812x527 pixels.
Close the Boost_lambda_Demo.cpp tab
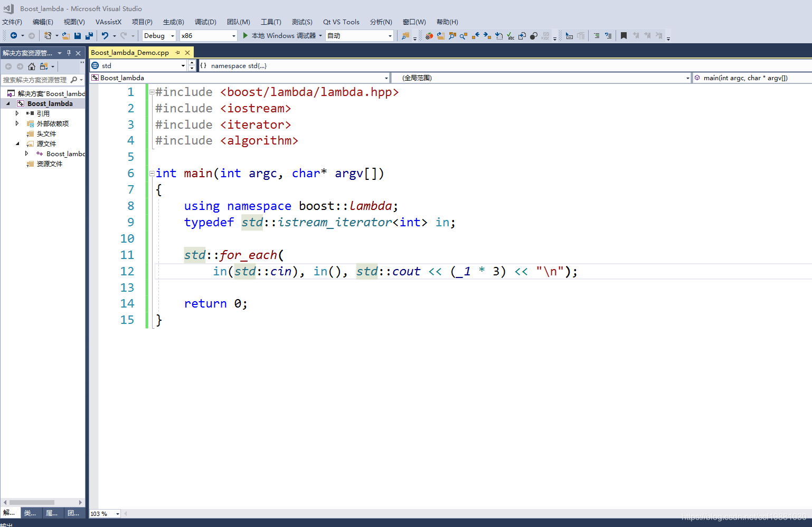pos(187,53)
